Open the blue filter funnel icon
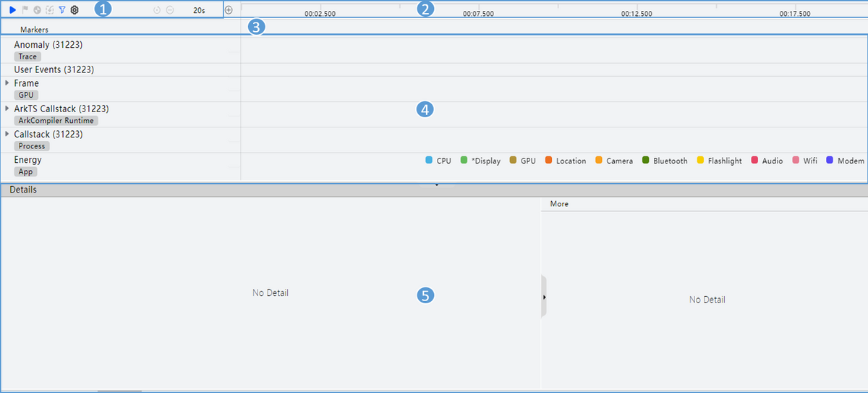The height and width of the screenshot is (393, 868). click(61, 10)
